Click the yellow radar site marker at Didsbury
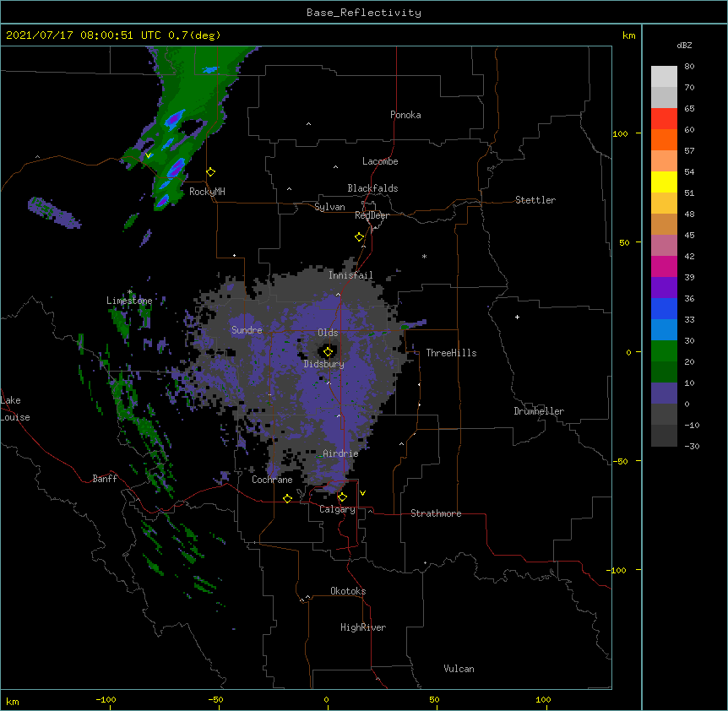The height and width of the screenshot is (711, 728). 328,352
